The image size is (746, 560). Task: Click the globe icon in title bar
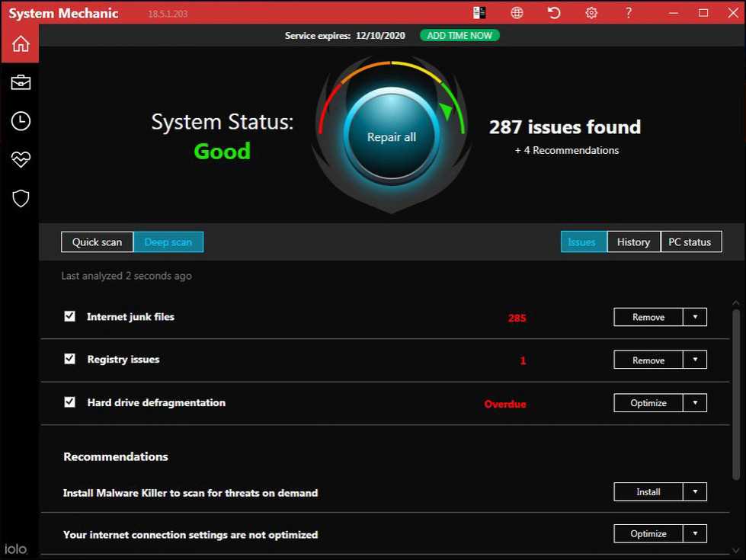click(x=517, y=12)
